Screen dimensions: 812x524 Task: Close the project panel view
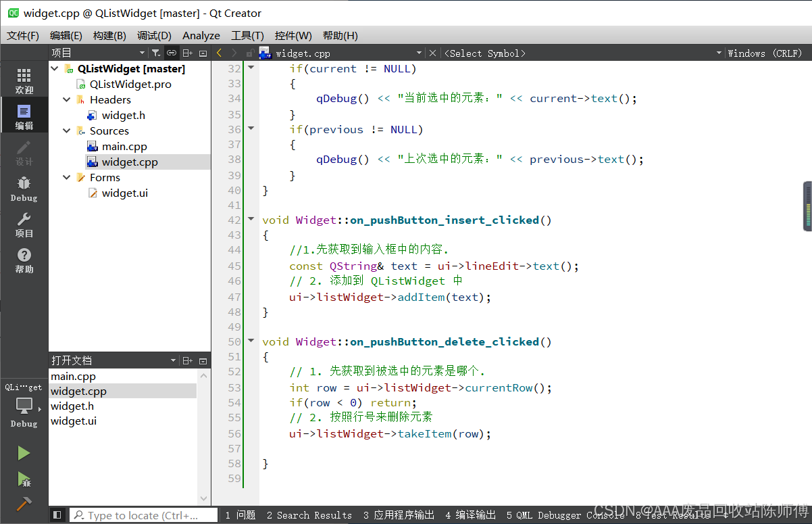203,53
